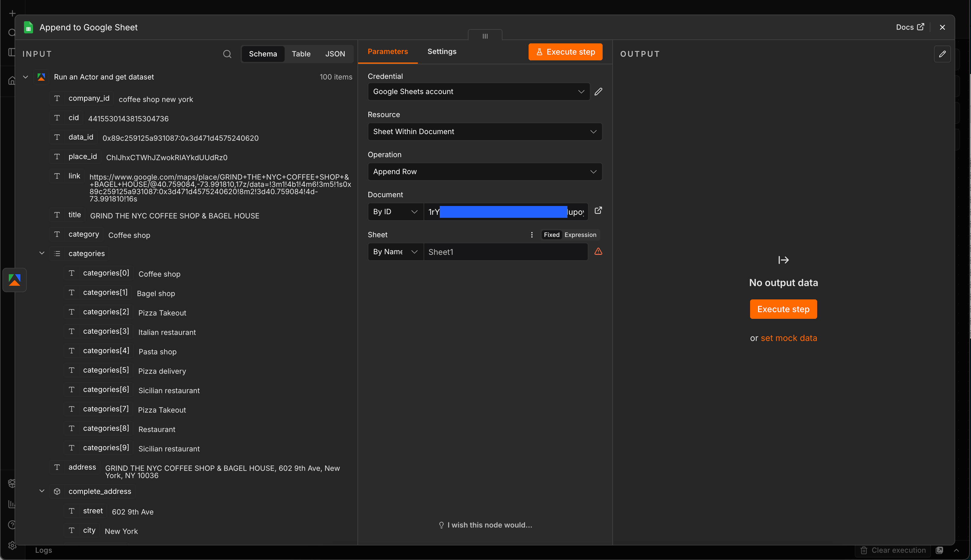
Task: Open the Operation dropdown showing Append Row
Action: point(485,171)
